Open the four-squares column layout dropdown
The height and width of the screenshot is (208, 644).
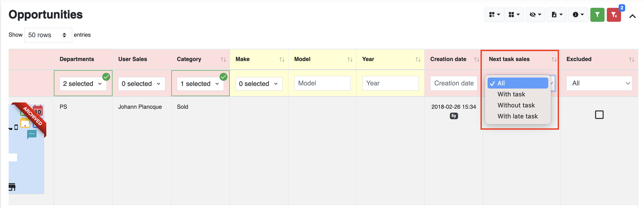(514, 15)
